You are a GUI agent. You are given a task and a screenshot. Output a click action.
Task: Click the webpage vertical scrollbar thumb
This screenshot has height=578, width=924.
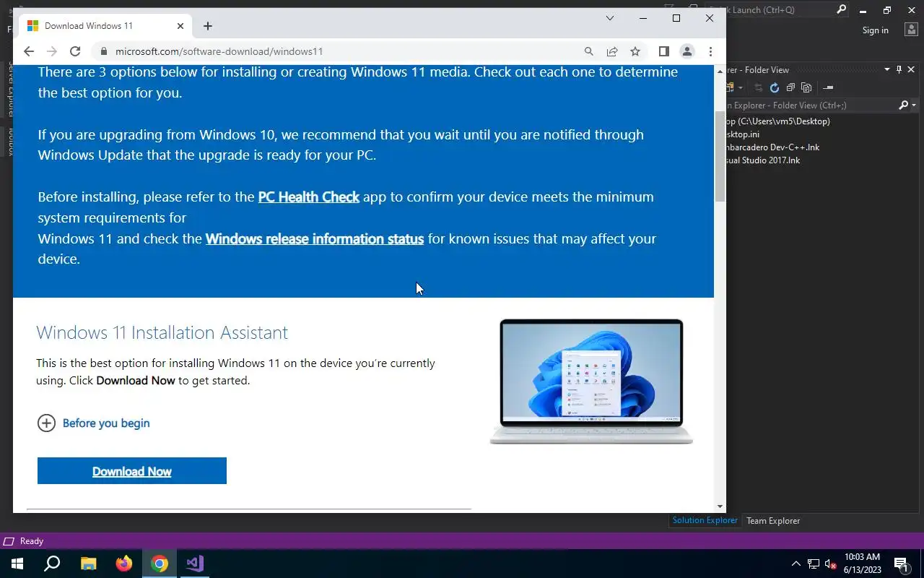[x=720, y=157]
